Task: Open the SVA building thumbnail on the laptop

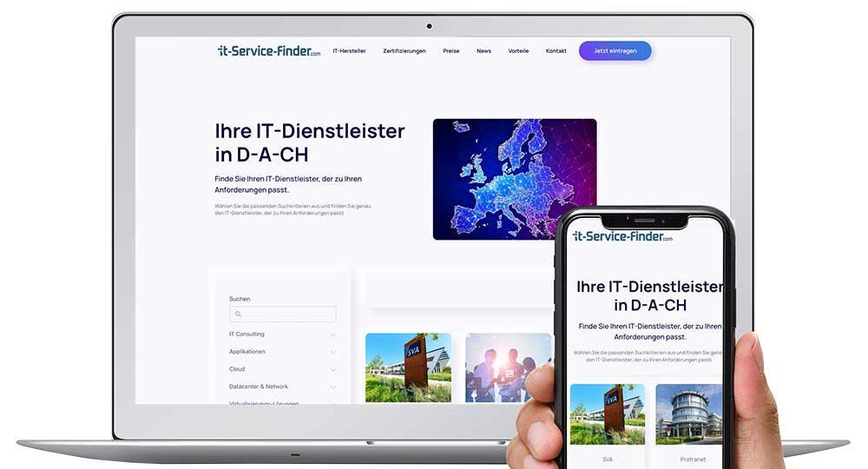Action: pyautogui.click(x=408, y=367)
